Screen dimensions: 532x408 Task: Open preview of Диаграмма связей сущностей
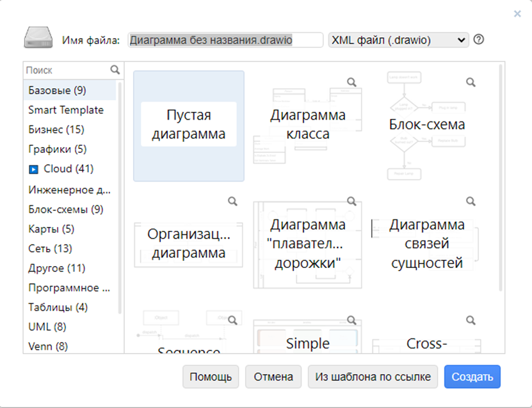[x=471, y=201]
